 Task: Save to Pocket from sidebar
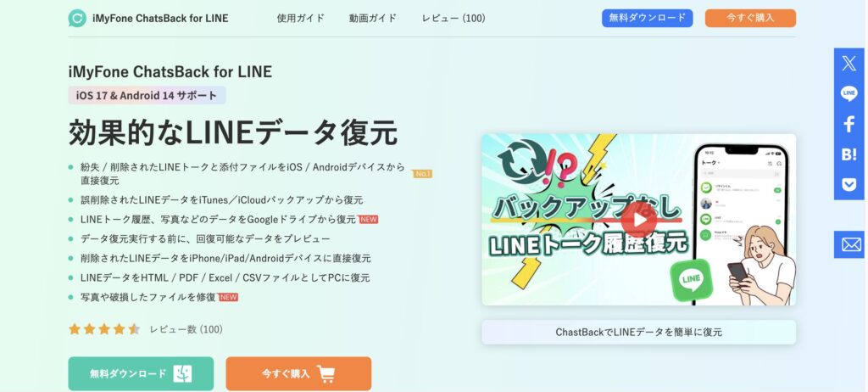coord(849,185)
